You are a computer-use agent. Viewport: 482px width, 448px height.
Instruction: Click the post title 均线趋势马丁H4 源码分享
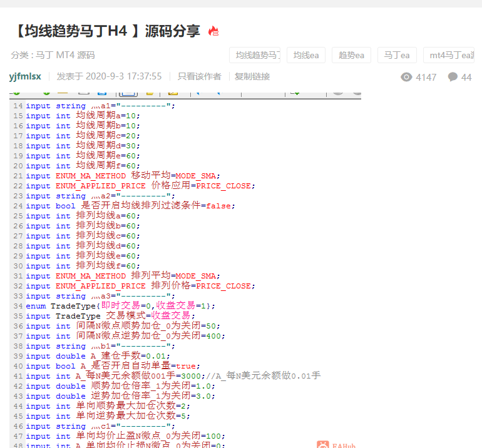pyautogui.click(x=108, y=31)
